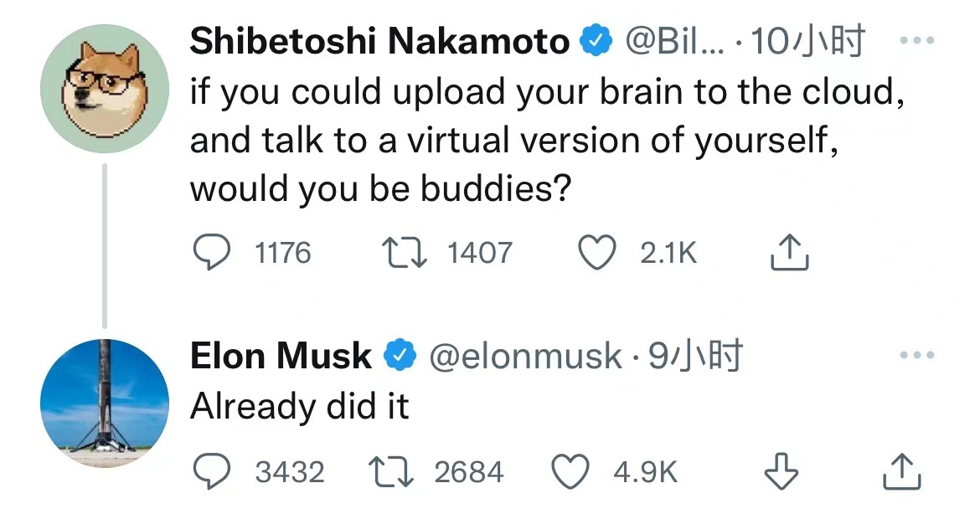
Task: Share Shibetoshi Nakamoto's tweet
Action: tap(790, 253)
